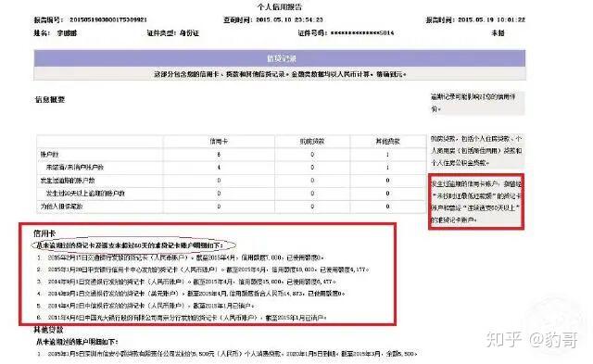Select the 报告编号 number value
The image size is (593, 364).
(x=107, y=19)
